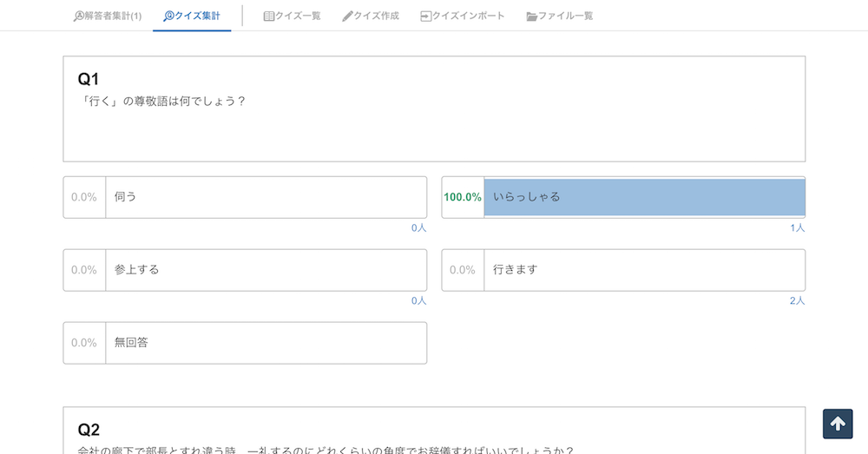Select the 無回答 option row
The width and height of the screenshot is (868, 454).
pos(245,343)
